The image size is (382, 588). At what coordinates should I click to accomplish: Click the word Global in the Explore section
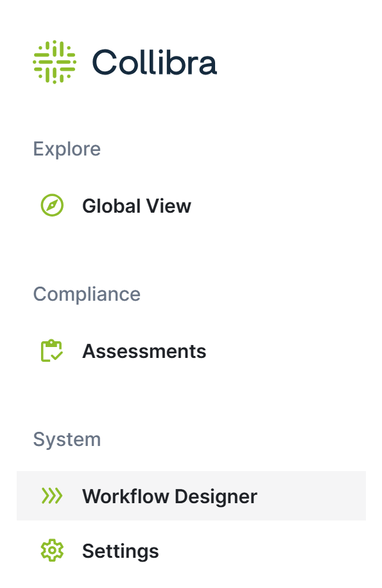112,206
